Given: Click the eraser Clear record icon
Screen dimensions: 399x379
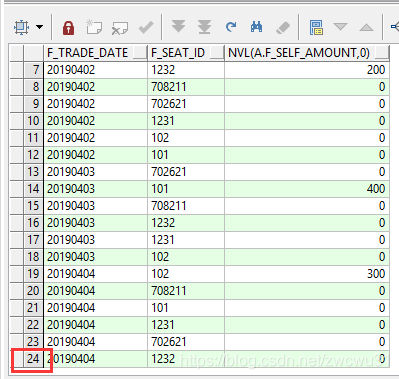Looking at the screenshot, I should (x=283, y=28).
